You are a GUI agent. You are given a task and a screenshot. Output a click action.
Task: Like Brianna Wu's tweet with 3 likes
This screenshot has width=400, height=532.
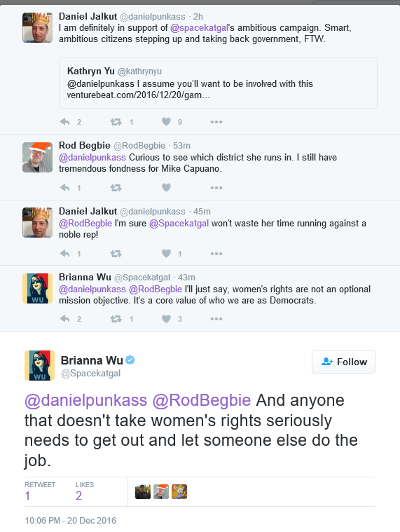click(x=166, y=319)
